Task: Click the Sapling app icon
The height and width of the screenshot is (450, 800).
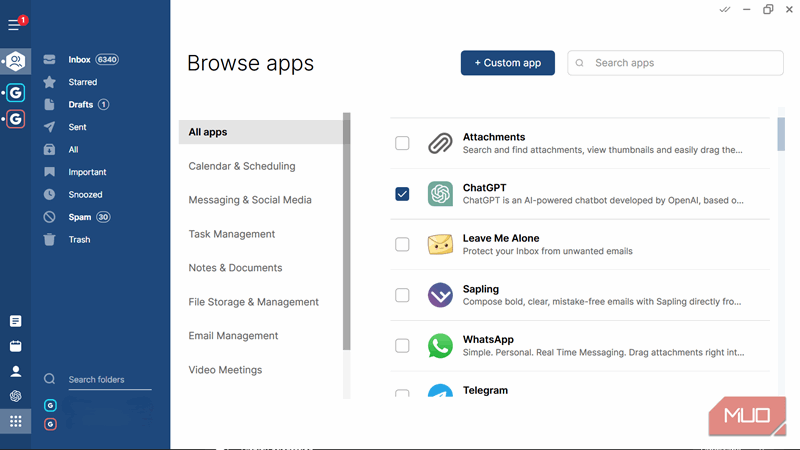Action: click(440, 295)
